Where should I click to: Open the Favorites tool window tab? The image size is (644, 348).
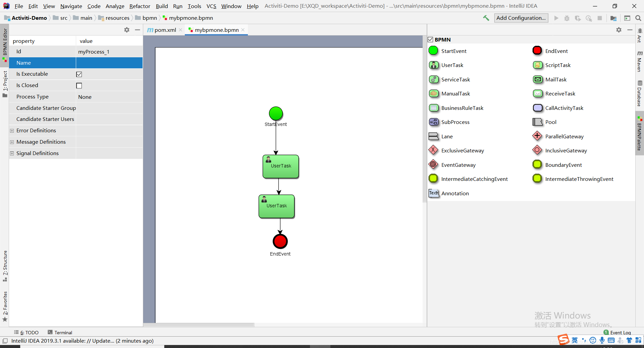tap(5, 306)
